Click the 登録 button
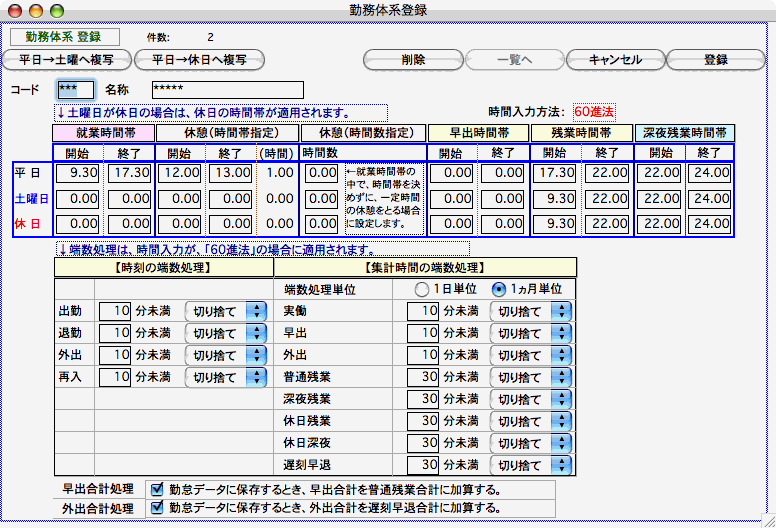The height and width of the screenshot is (528, 776). tap(716, 60)
